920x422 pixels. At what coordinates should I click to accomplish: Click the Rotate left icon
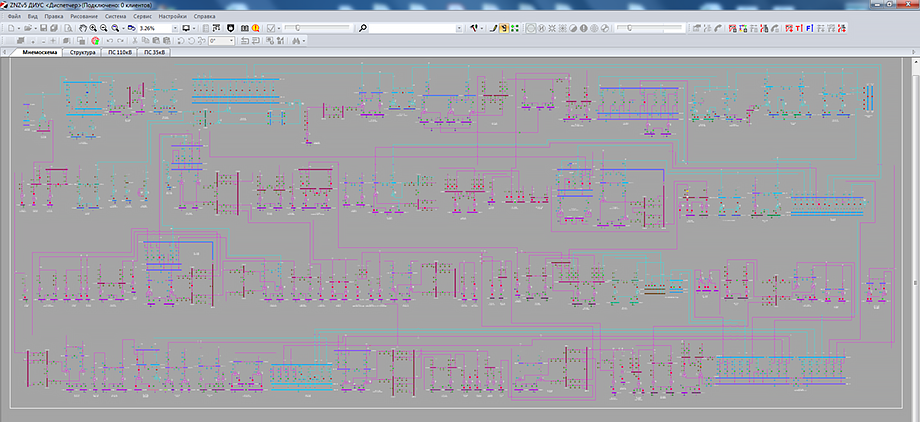[x=181, y=40]
